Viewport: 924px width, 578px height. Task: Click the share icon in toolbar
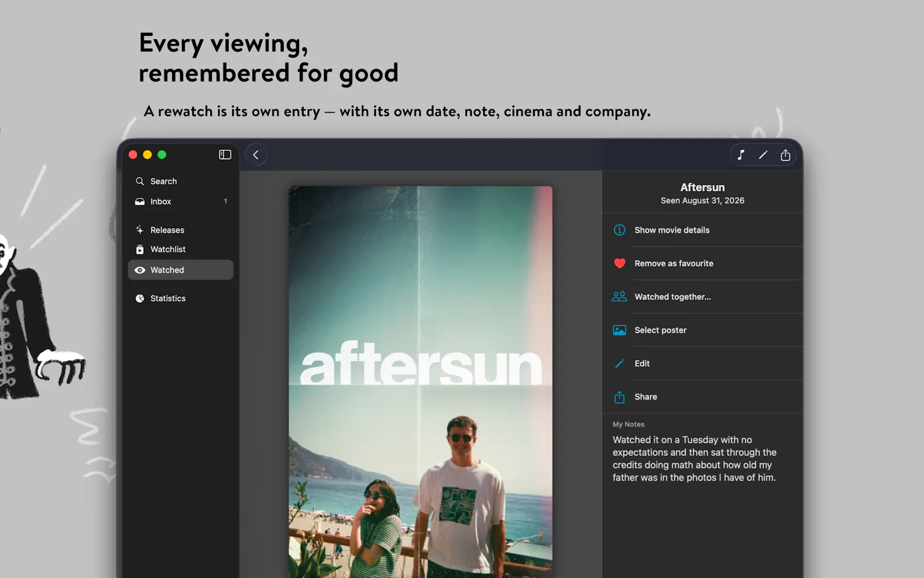pyautogui.click(x=785, y=155)
